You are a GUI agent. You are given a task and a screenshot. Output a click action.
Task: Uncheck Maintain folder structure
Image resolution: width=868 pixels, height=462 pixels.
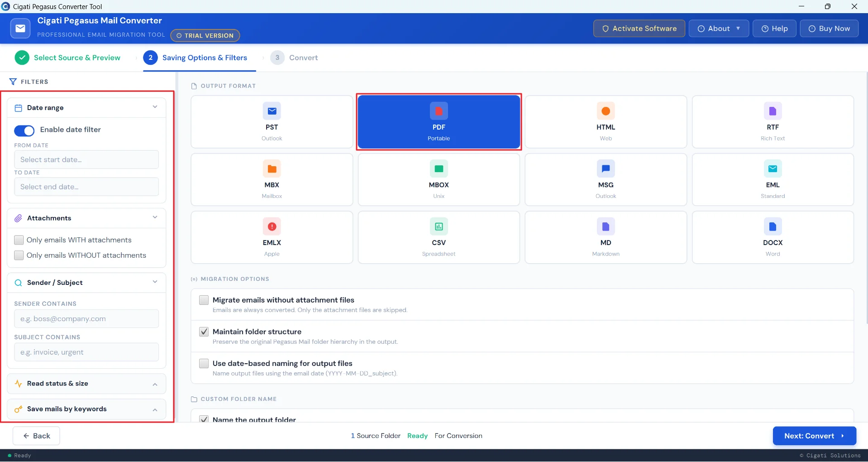click(204, 332)
